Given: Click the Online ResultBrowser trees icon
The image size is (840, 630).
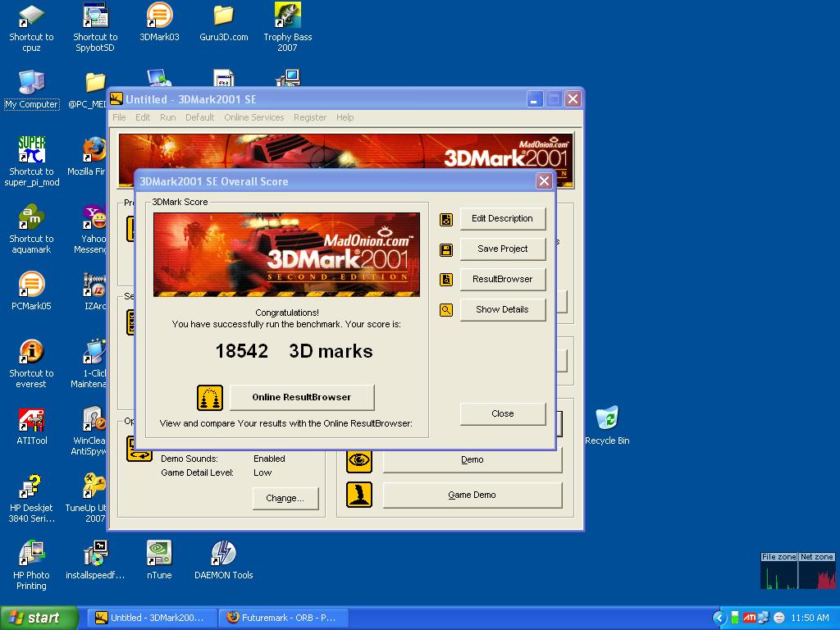Looking at the screenshot, I should click(209, 398).
